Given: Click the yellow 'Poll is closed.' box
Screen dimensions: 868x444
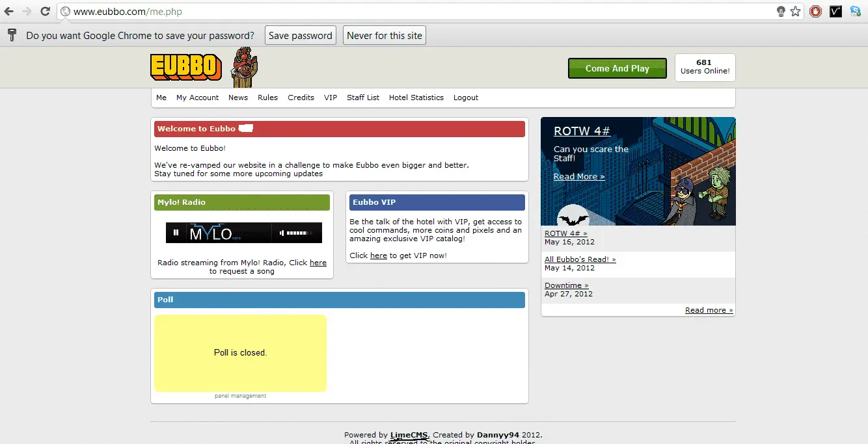Looking at the screenshot, I should [240, 353].
